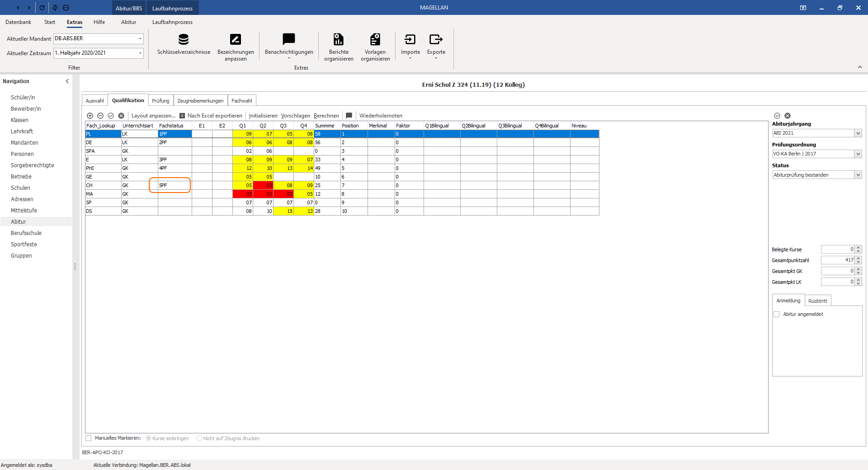This screenshot has height=470, width=868.
Task: Click the add row plus icon in grid toolbar
Action: [90, 116]
